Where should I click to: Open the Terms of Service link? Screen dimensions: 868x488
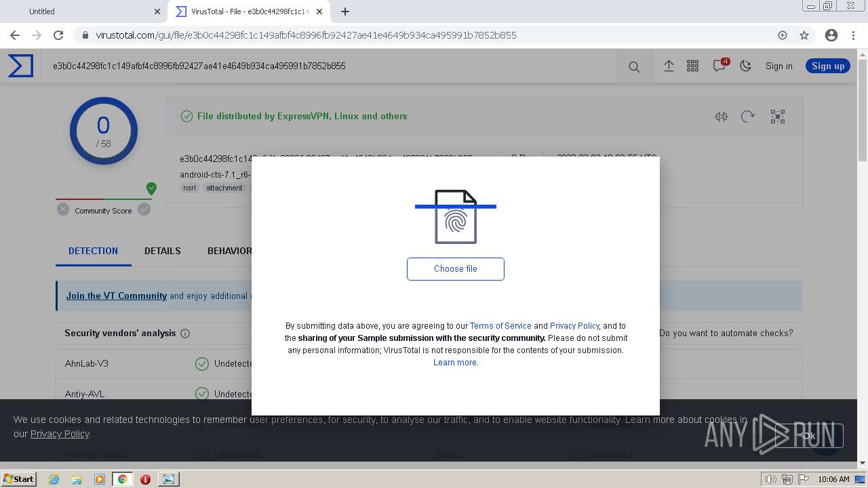tap(500, 325)
